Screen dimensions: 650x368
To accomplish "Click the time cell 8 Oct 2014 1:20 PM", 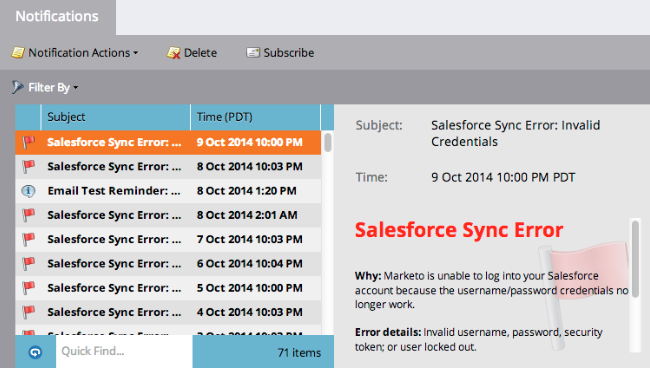I will 247,191.
